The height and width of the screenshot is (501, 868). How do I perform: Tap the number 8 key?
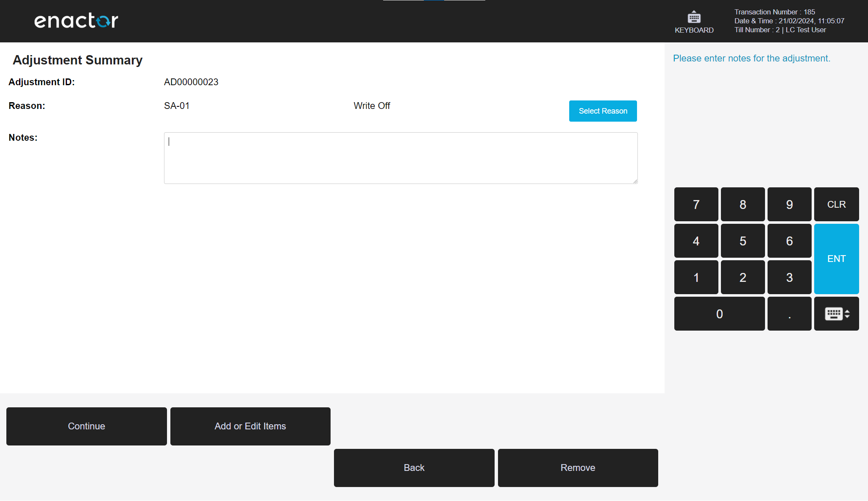pos(743,204)
